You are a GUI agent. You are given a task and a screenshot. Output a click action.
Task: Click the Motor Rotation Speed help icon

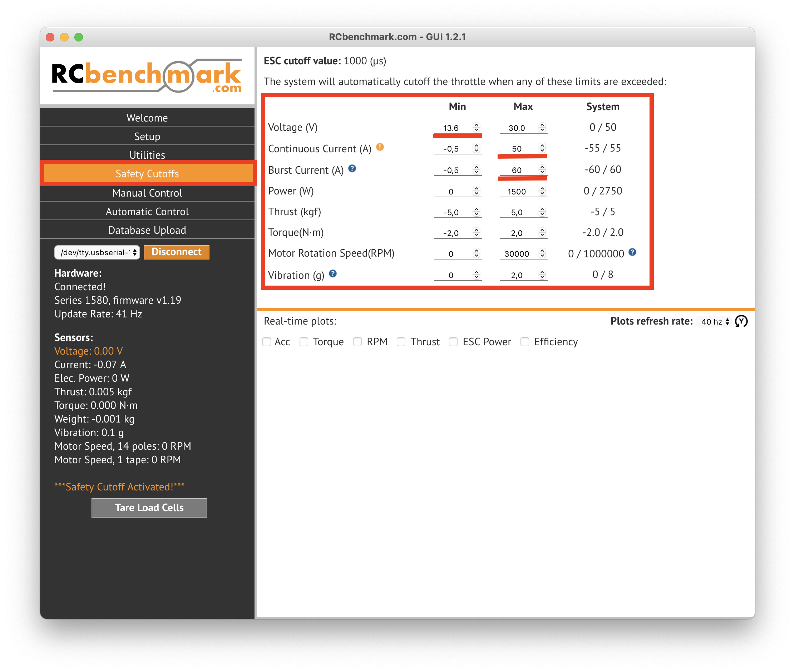[x=632, y=252]
